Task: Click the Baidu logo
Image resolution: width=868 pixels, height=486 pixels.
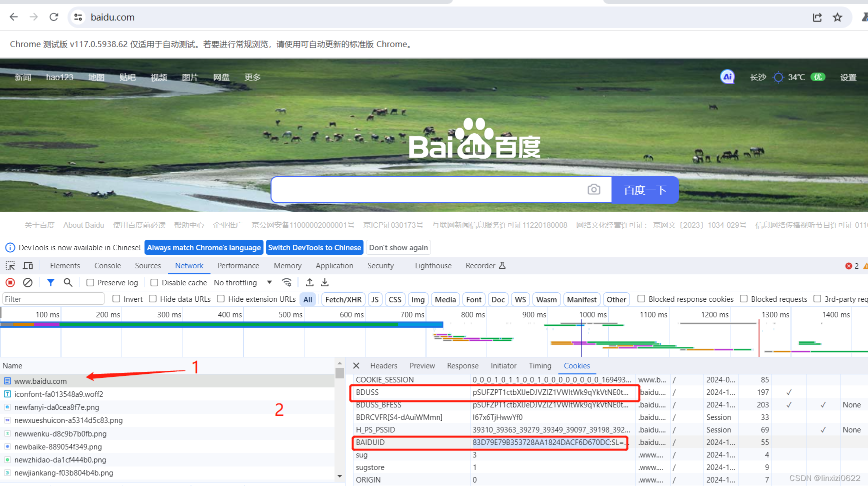Action: tap(474, 139)
